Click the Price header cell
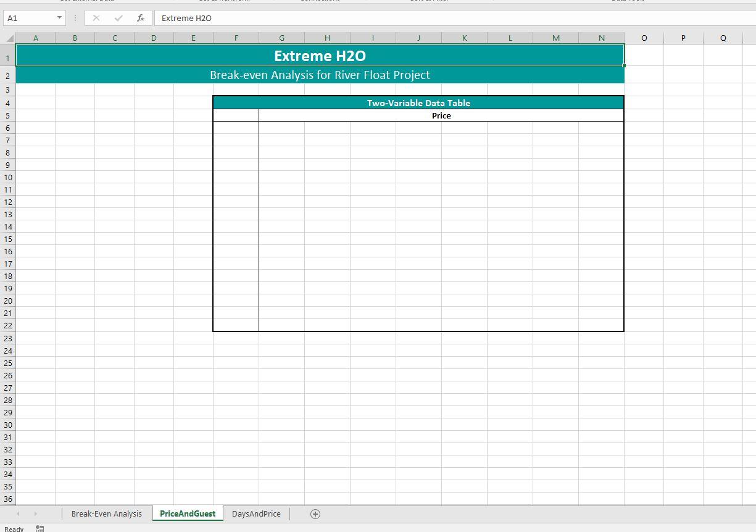Image resolution: width=756 pixels, height=532 pixels. coord(441,115)
